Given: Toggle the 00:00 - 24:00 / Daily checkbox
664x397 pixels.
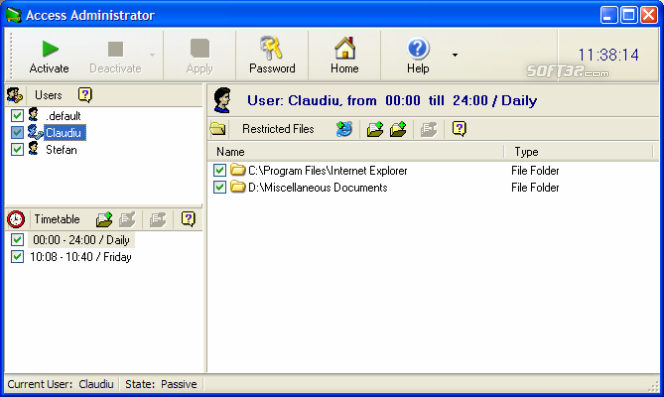Looking at the screenshot, I should point(17,239).
